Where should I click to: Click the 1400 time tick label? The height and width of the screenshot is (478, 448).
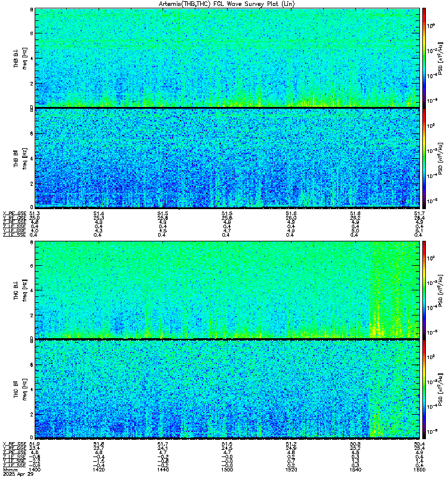[x=35, y=470]
